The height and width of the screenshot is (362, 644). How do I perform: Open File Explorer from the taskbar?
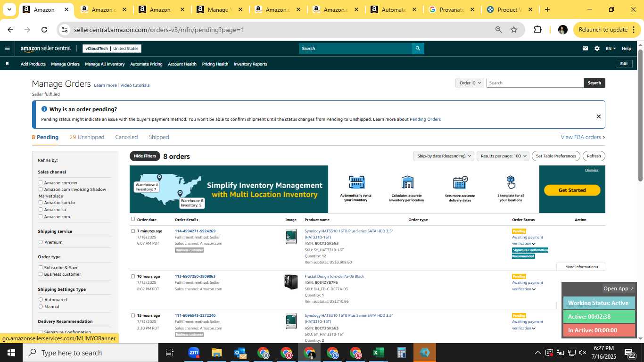click(x=216, y=353)
